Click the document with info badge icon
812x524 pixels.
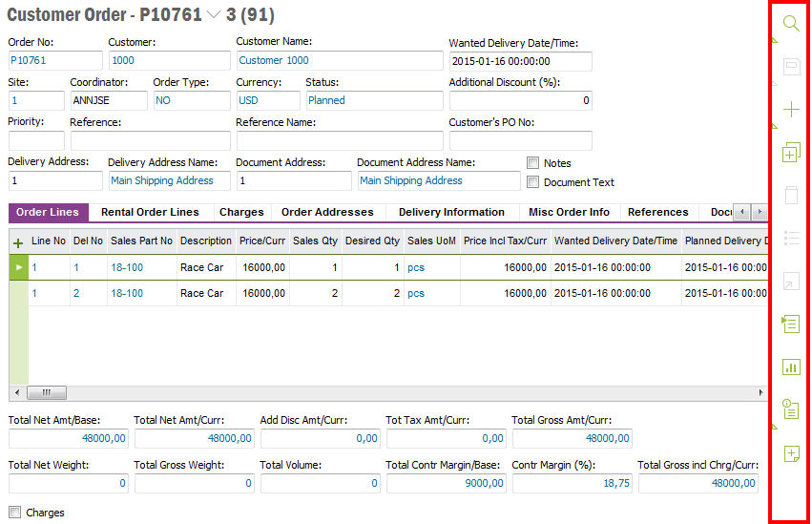click(x=790, y=410)
